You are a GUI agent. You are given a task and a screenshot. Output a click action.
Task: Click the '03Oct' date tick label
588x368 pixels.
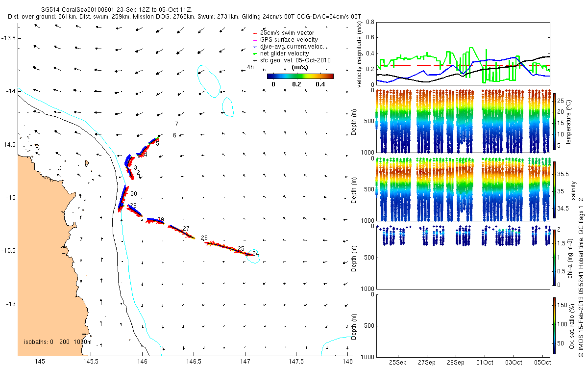tap(514, 363)
